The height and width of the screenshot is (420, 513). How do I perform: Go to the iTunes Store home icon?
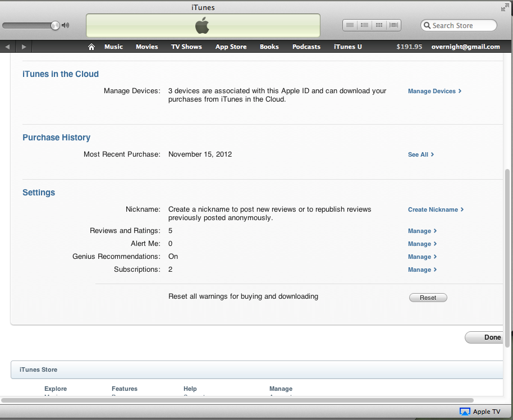point(91,47)
